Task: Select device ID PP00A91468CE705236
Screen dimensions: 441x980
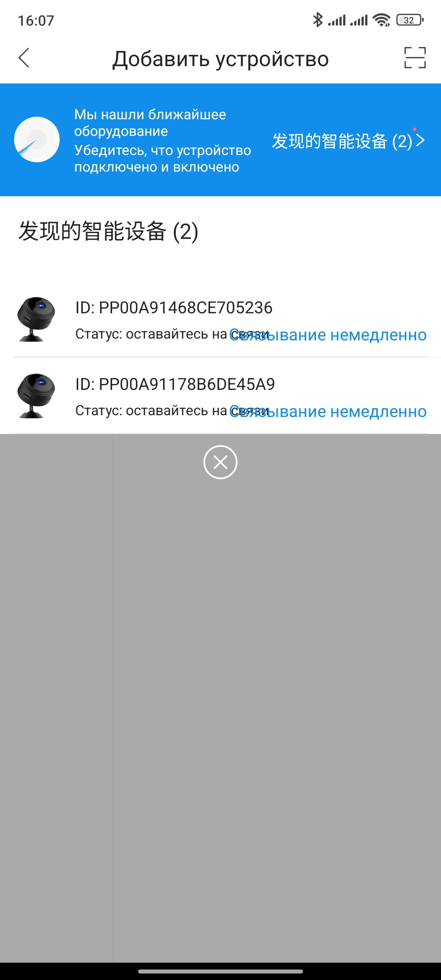Action: point(174,308)
